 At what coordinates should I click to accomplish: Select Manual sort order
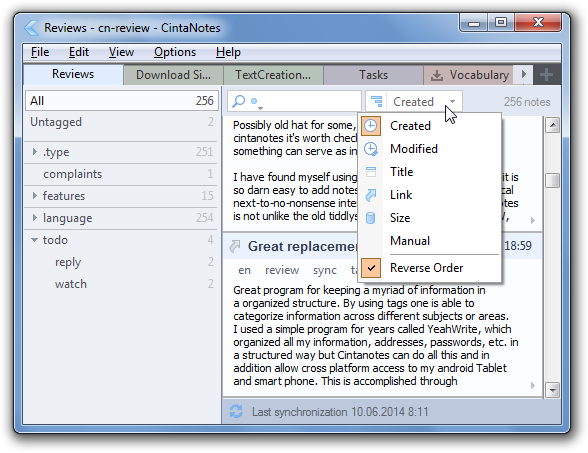coord(410,241)
